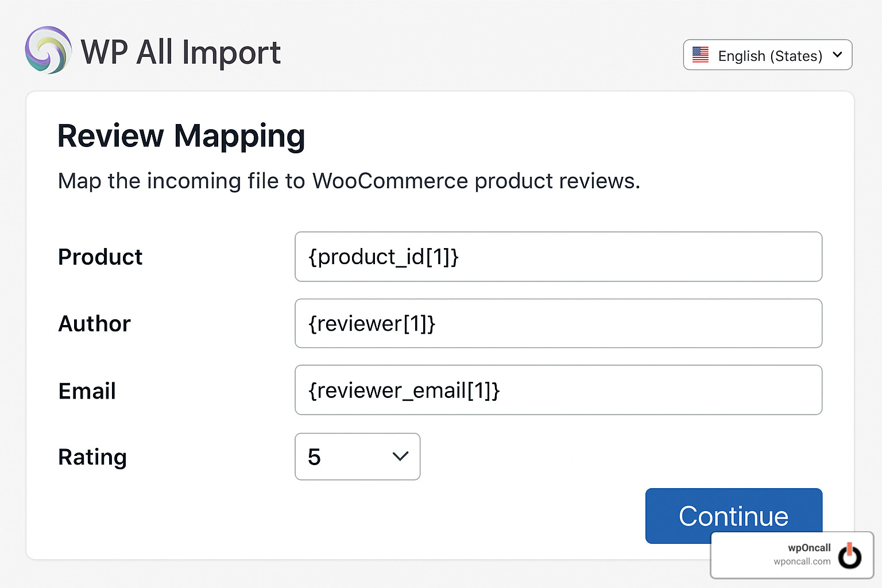The image size is (882, 588).
Task: Click the "Author" field label
Action: [95, 324]
